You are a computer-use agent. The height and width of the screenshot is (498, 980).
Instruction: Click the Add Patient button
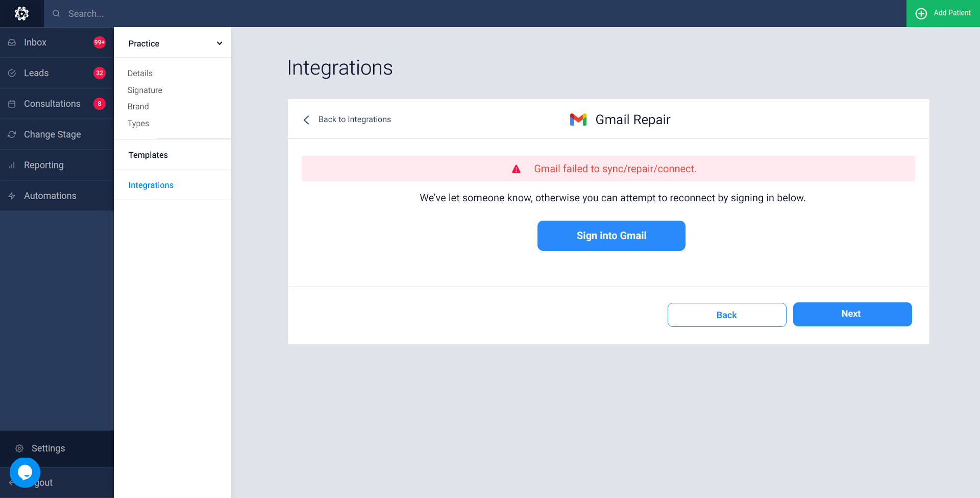pyautogui.click(x=943, y=13)
